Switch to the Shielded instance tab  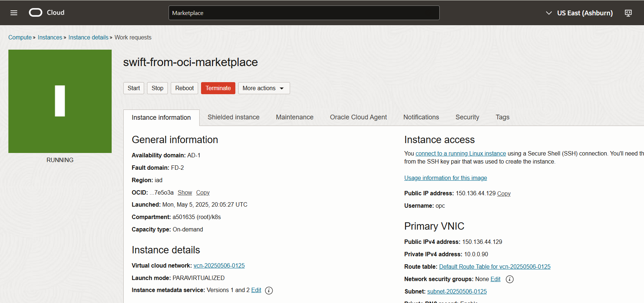[234, 117]
